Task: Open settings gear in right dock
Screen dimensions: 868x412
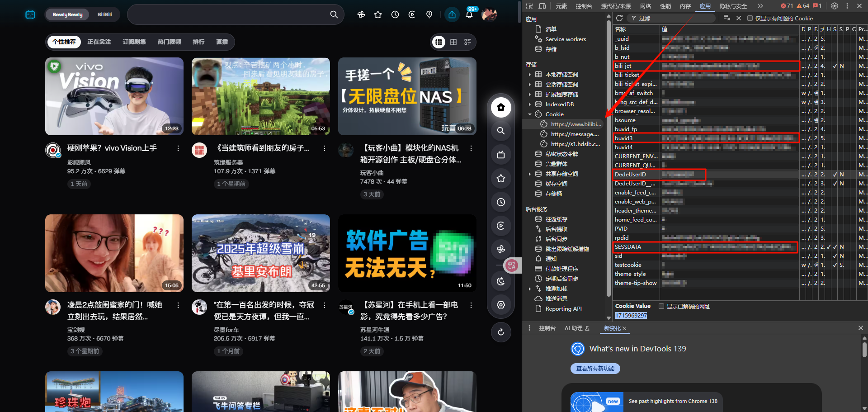Action: pyautogui.click(x=501, y=305)
